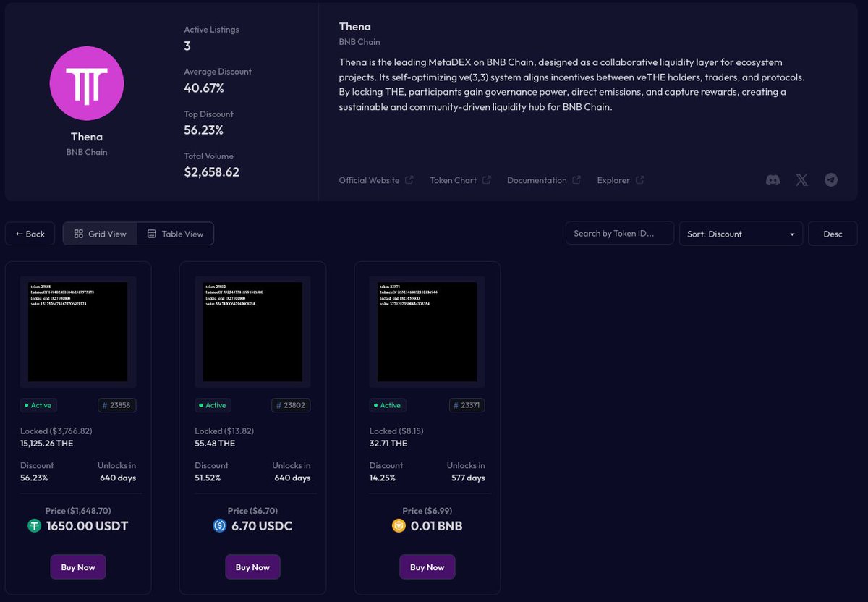Click the 51.52% discount value
Screen dimensions: 868x602
click(x=208, y=478)
